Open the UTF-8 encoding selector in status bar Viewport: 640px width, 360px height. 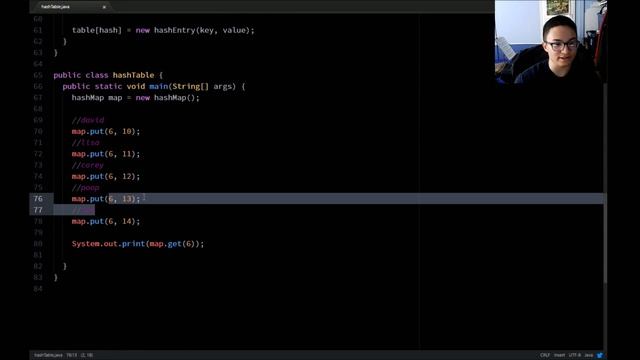click(575, 355)
